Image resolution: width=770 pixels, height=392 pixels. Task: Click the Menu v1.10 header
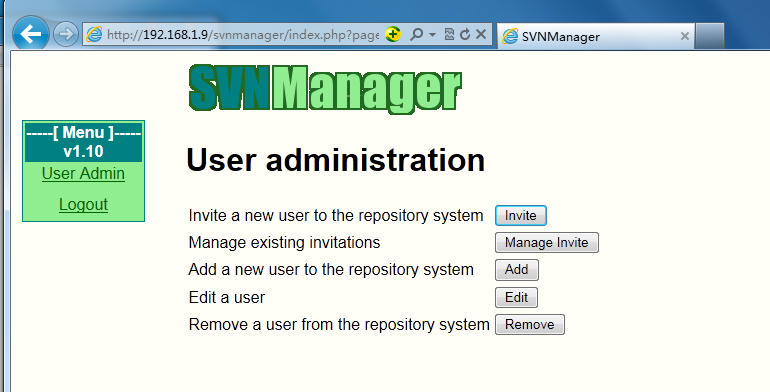coord(83,141)
